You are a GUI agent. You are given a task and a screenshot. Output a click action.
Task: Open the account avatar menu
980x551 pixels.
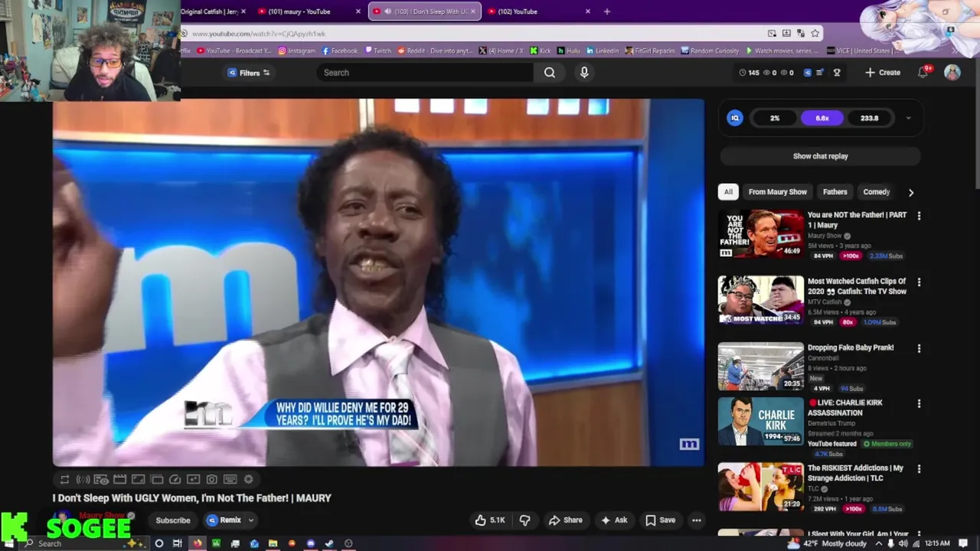(952, 73)
